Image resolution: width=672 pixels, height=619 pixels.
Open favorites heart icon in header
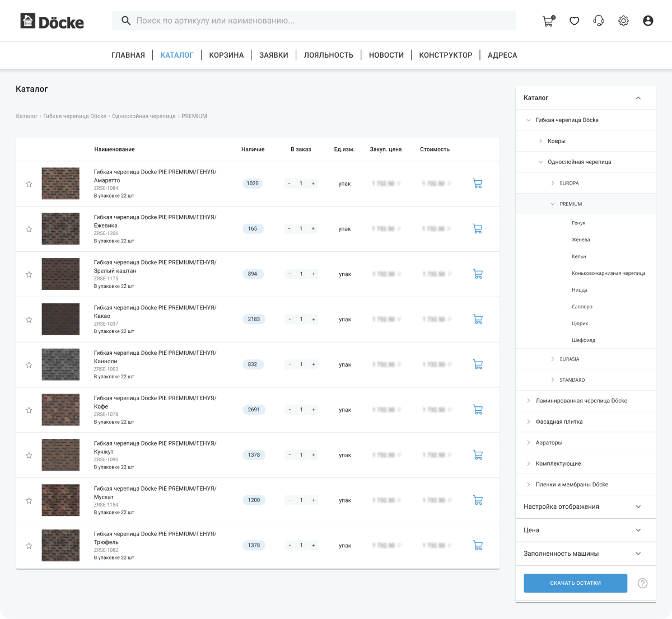click(x=574, y=21)
